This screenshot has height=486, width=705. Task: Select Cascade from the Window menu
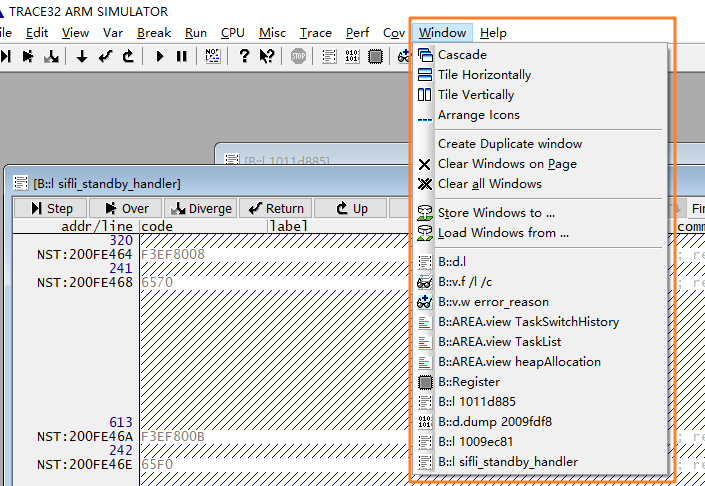point(462,55)
